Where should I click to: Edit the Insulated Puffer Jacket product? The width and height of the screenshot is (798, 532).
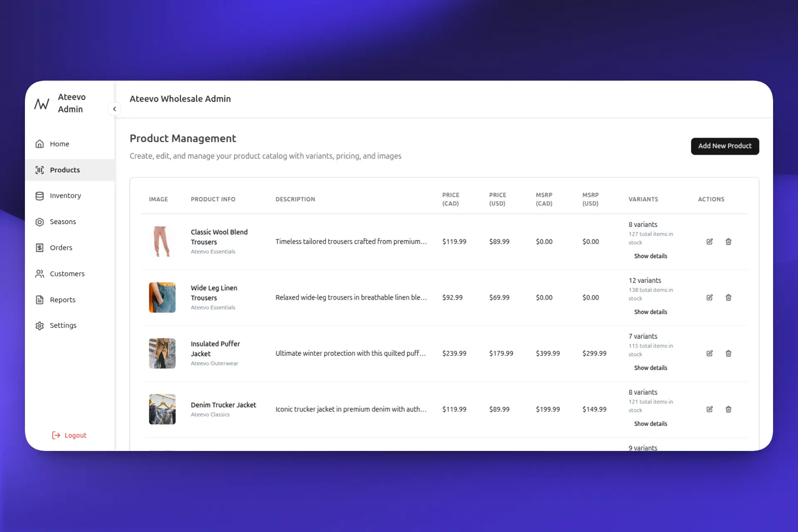[709, 353]
